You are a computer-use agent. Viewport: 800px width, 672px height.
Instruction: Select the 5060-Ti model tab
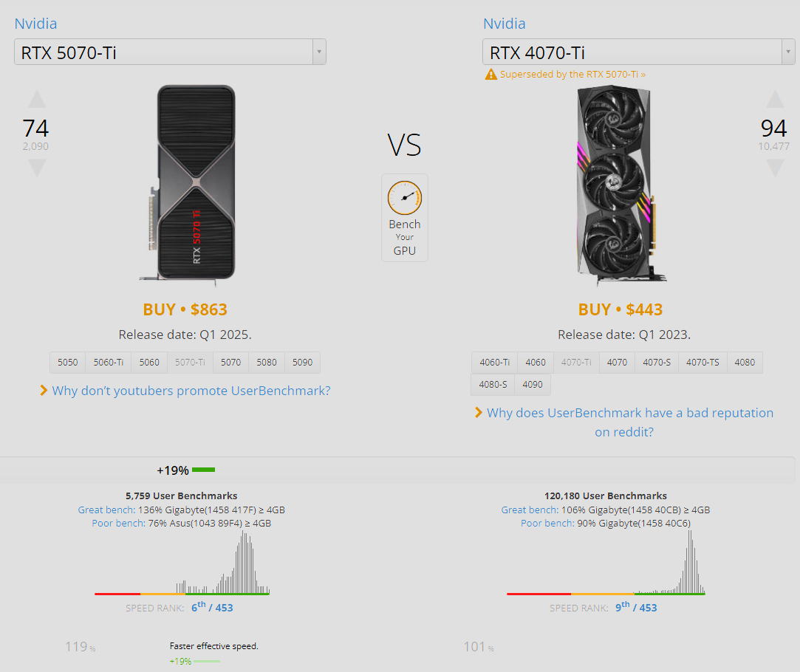[108, 363]
